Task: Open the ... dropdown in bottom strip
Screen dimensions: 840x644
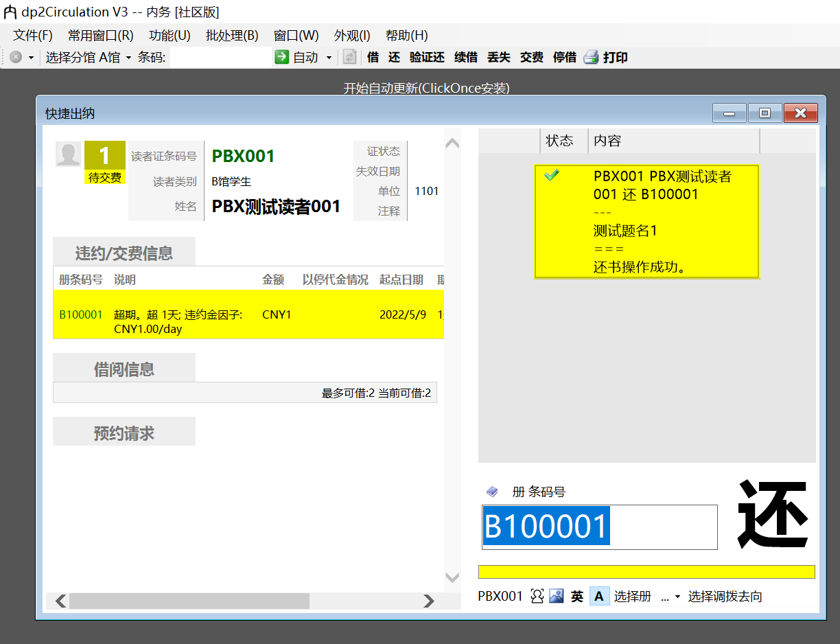Action: [x=670, y=597]
